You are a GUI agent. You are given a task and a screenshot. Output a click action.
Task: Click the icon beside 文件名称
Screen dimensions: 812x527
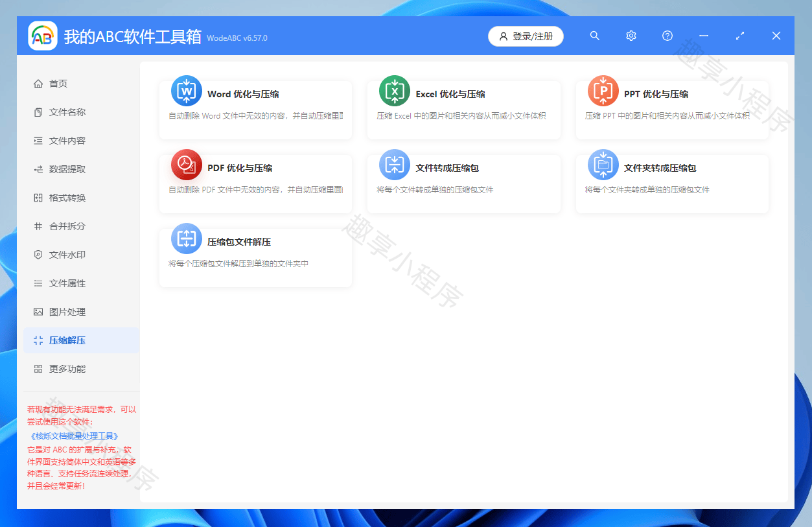38,112
